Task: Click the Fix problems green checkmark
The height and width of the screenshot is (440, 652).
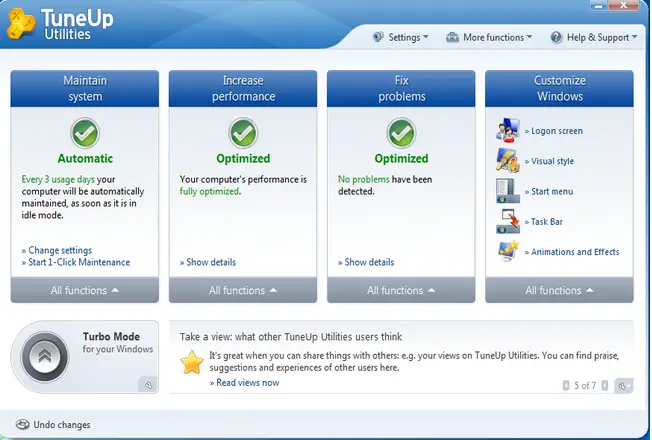Action: (401, 133)
